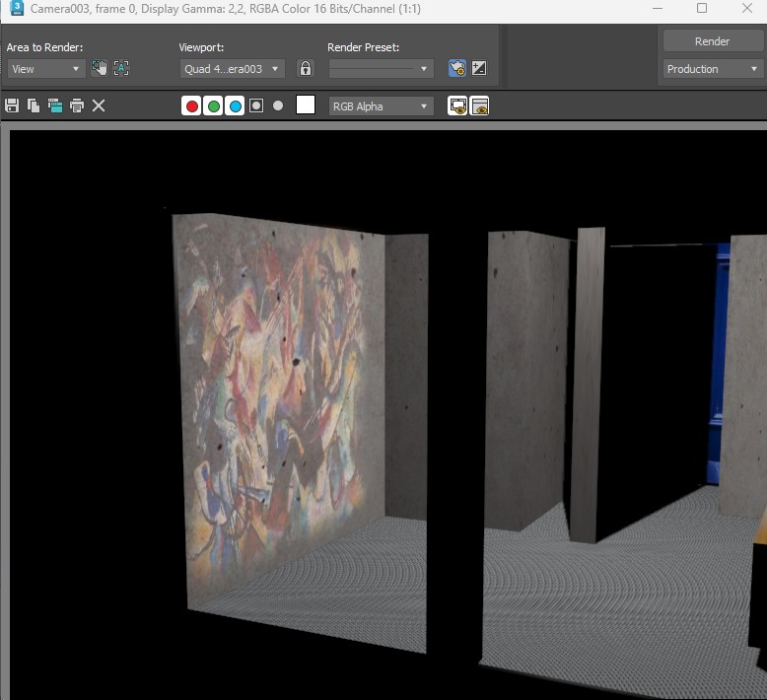Viewport: 767px width, 700px height.
Task: Toggle the blue channel display
Action: click(235, 105)
